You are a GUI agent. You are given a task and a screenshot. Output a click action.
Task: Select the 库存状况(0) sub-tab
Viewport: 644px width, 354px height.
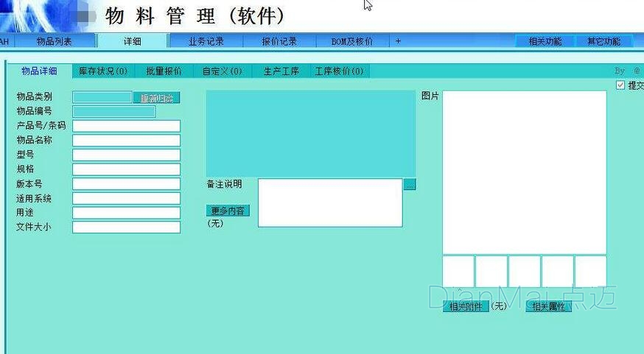pos(103,71)
